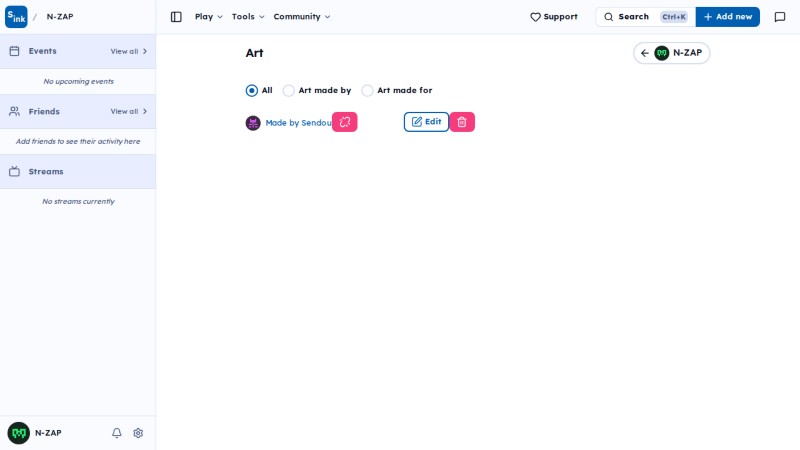Image resolution: width=800 pixels, height=450 pixels.
Task: Select the Art made by filter
Action: click(x=317, y=90)
